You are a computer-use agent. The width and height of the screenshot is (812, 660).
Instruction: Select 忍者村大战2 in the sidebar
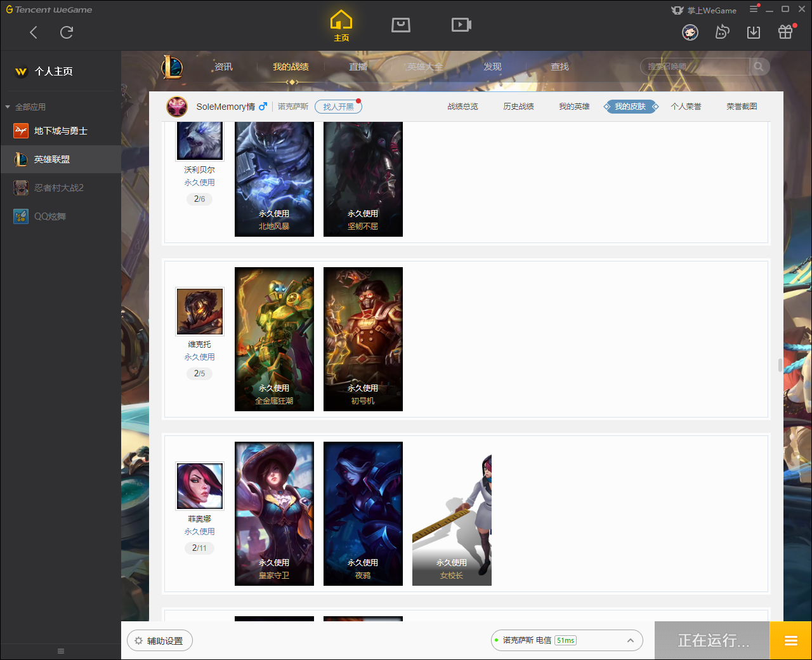[x=61, y=188]
